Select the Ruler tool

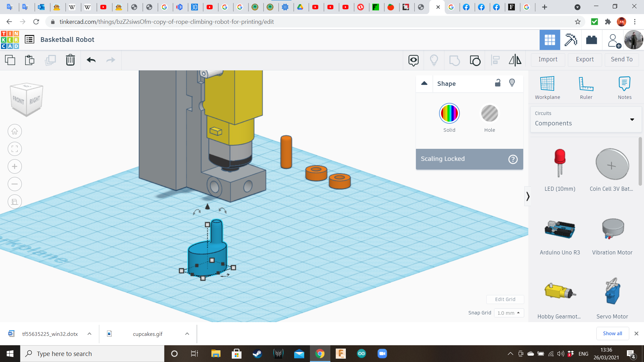click(586, 87)
